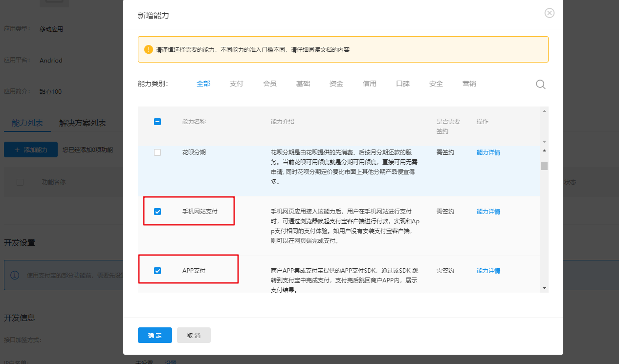Select the 全部 category tab

click(x=203, y=84)
